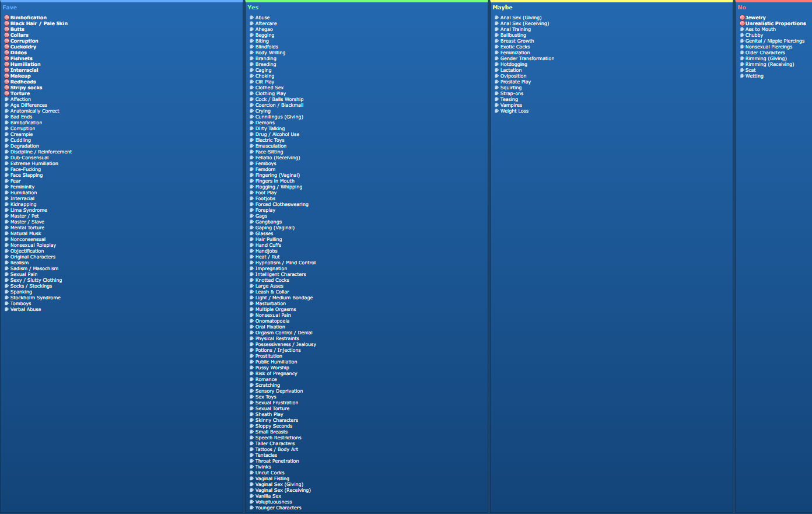This screenshot has width=812, height=514.
Task: Click the arrow icon beside Intelligent Characters
Action: (x=252, y=274)
